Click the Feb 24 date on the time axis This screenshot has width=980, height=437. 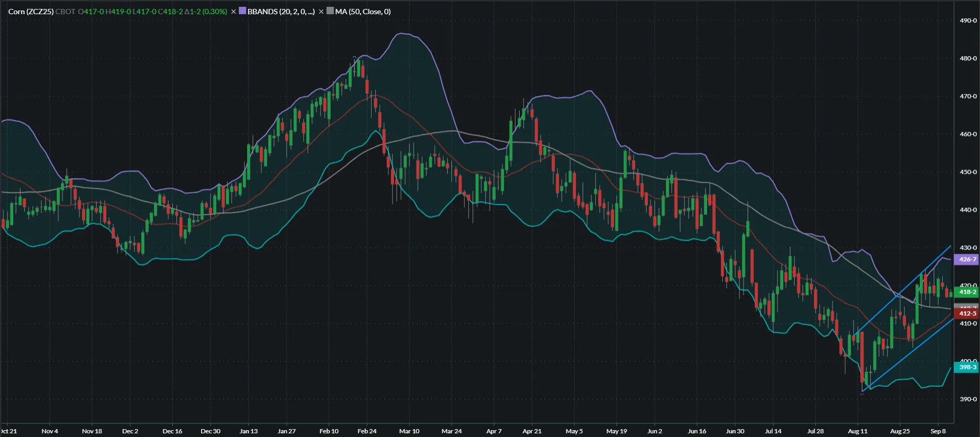point(367,431)
